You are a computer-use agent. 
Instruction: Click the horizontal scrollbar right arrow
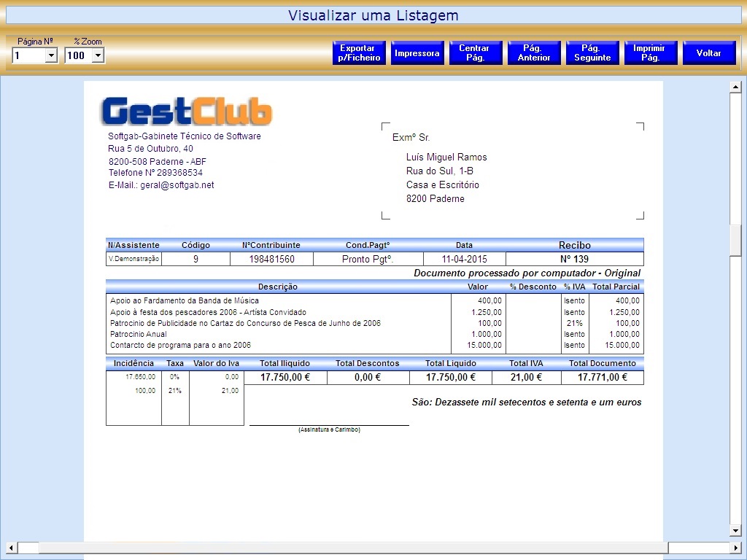(735, 548)
